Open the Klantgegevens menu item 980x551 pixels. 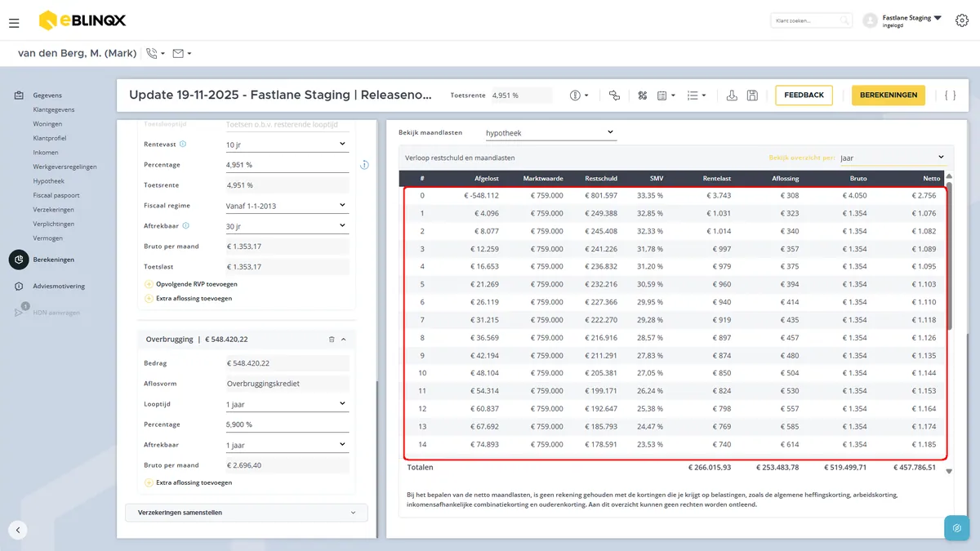click(54, 109)
